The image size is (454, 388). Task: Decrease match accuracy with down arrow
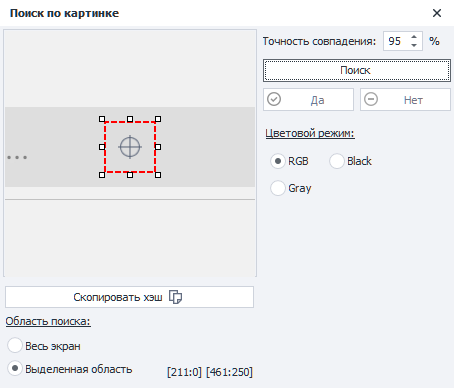point(414,45)
